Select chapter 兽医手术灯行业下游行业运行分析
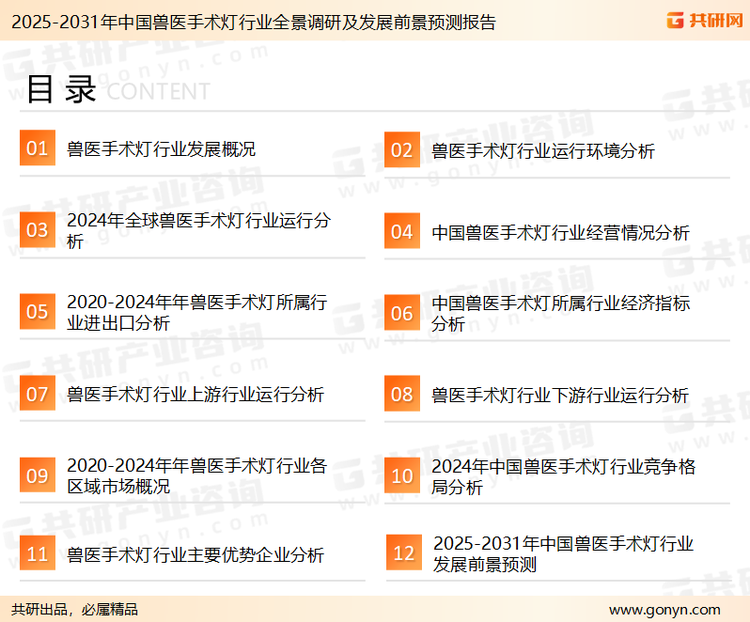 (560, 396)
